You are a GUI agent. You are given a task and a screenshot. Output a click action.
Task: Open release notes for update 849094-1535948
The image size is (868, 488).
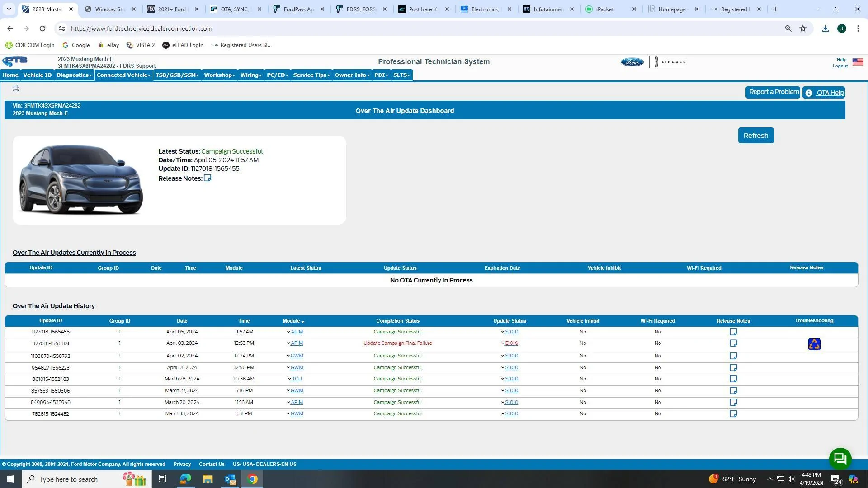click(x=733, y=402)
